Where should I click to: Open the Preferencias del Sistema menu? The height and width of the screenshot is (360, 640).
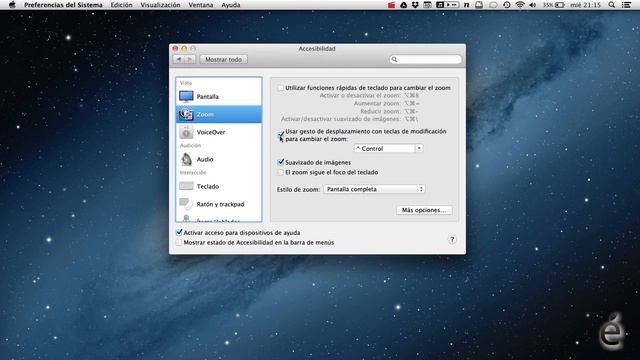click(x=63, y=5)
